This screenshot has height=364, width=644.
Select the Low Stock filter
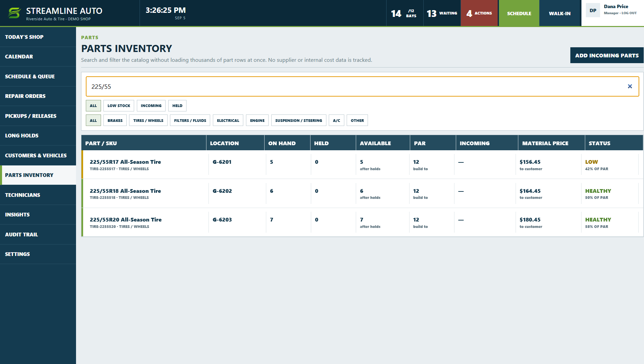[119, 106]
